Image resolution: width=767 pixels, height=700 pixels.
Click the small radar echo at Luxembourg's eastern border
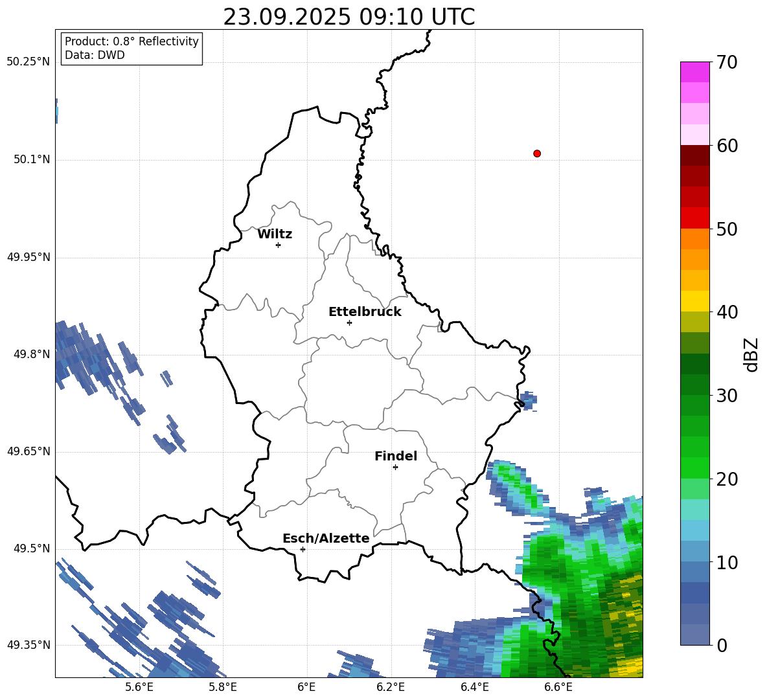(x=528, y=400)
